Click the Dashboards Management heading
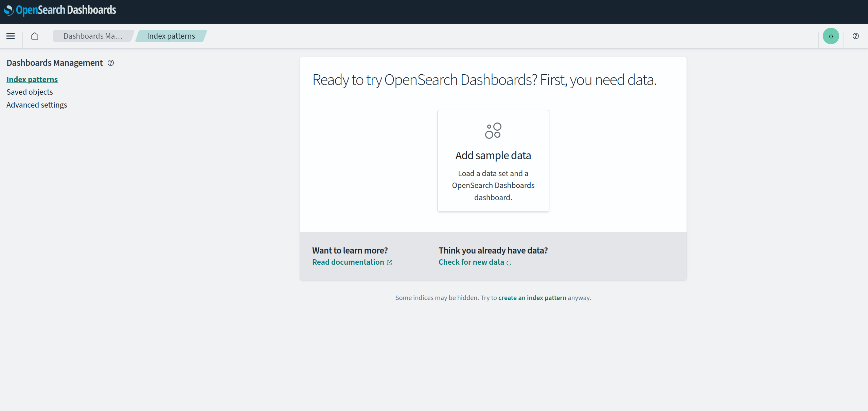 coord(54,62)
